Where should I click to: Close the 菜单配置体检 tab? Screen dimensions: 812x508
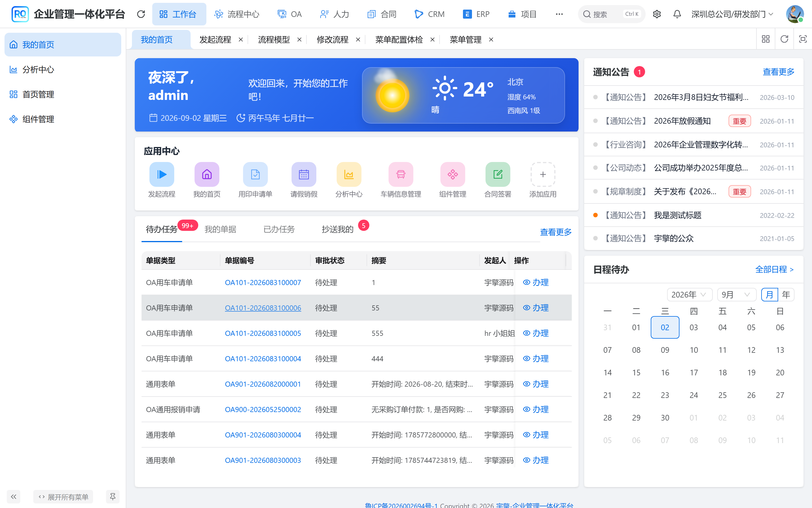[x=433, y=40]
